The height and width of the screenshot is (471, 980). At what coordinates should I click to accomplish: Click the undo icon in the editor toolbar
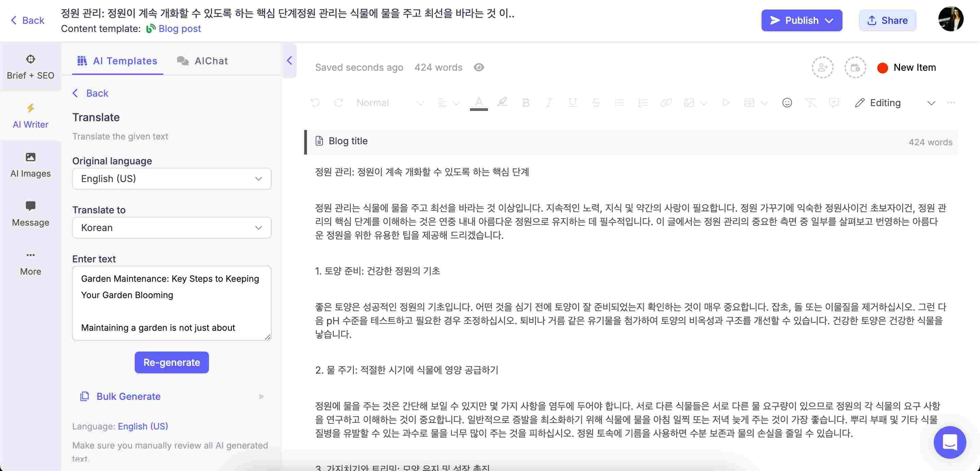[x=315, y=103]
